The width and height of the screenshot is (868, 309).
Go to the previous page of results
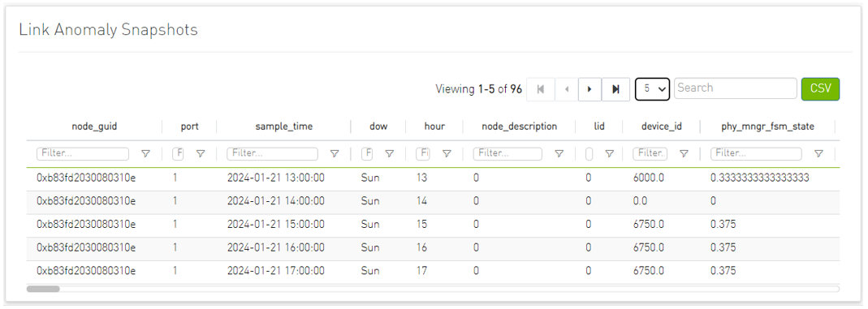pyautogui.click(x=566, y=89)
